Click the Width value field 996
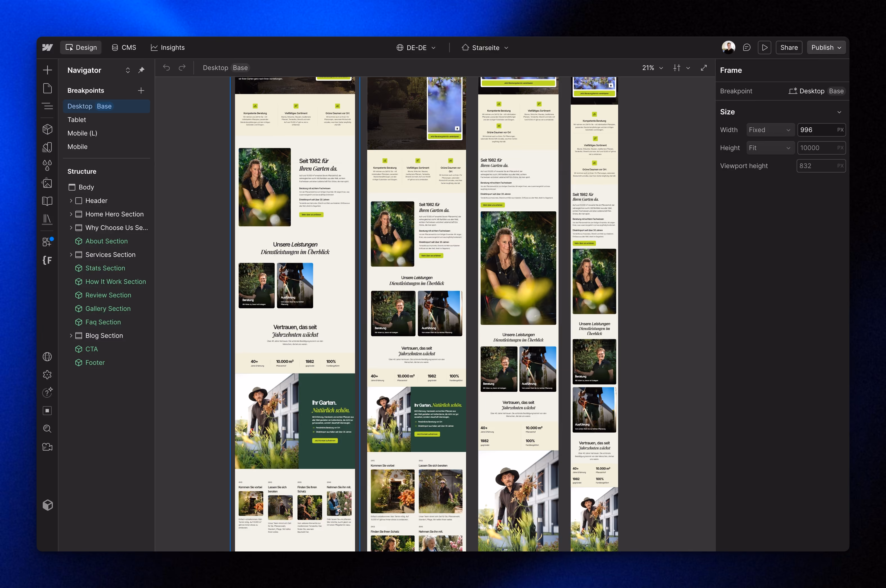886x588 pixels. [821, 130]
